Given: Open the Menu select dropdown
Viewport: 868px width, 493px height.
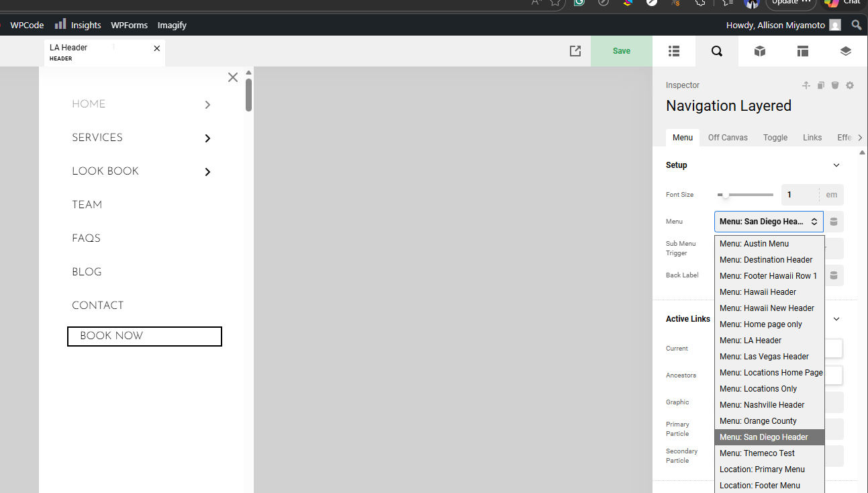Looking at the screenshot, I should coord(769,222).
